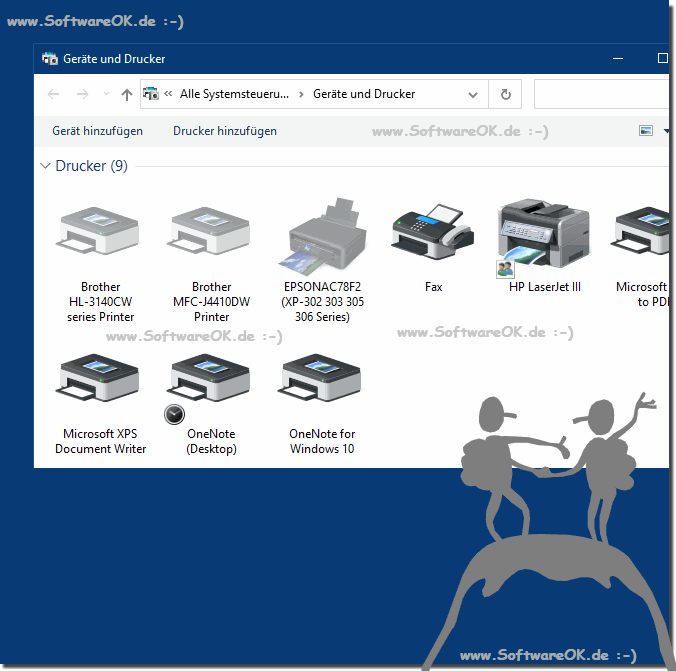Screen dimensions: 676x671
Task: Click Gerät hinzufügen
Action: tap(97, 131)
